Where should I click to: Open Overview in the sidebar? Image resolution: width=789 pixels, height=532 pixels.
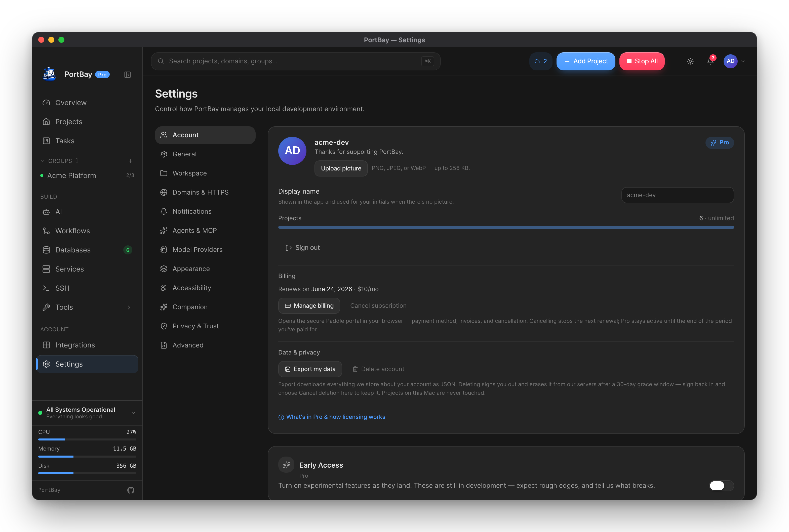coord(87,103)
